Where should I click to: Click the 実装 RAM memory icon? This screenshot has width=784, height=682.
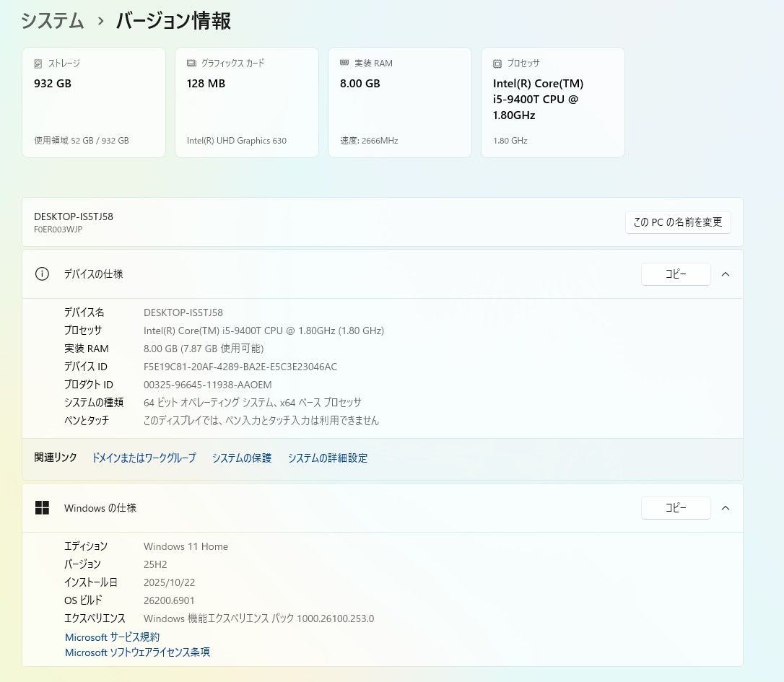(x=343, y=63)
